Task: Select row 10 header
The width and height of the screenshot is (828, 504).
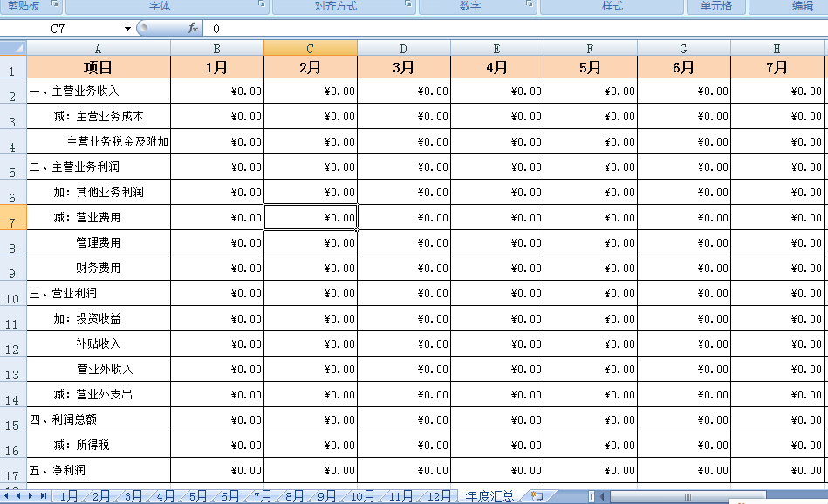Action: click(13, 294)
